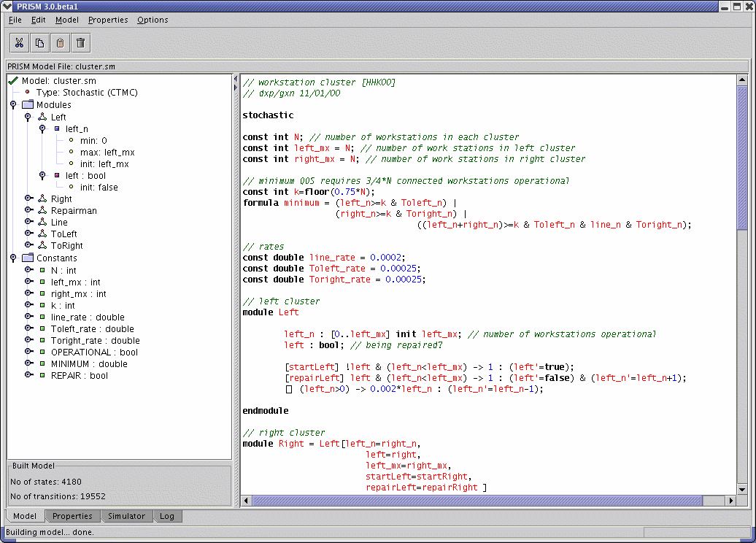Click the green checkmark beside Model: cluster.sm
The image size is (756, 543).
coord(13,81)
